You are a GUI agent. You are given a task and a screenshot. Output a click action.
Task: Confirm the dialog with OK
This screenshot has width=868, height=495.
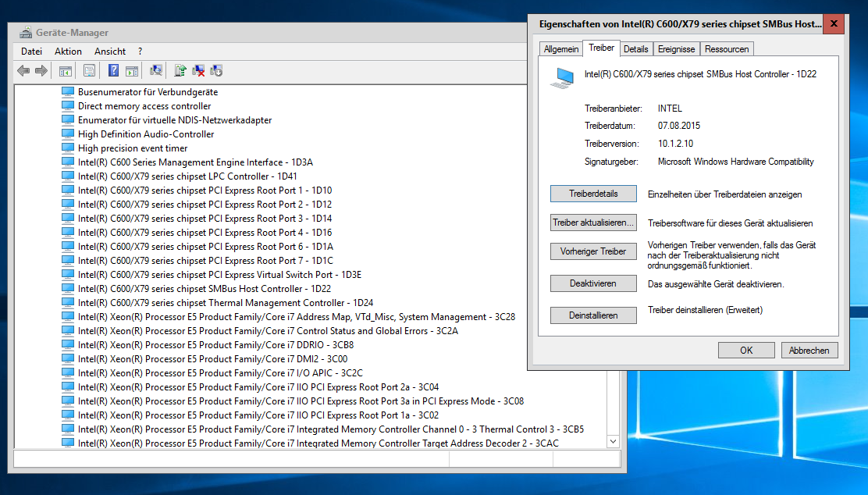(x=746, y=351)
